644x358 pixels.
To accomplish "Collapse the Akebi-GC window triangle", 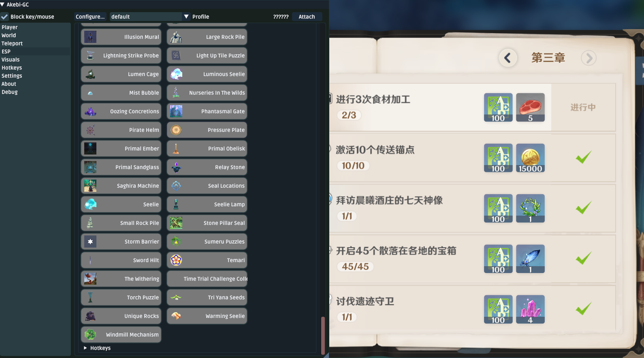I will [2, 4].
